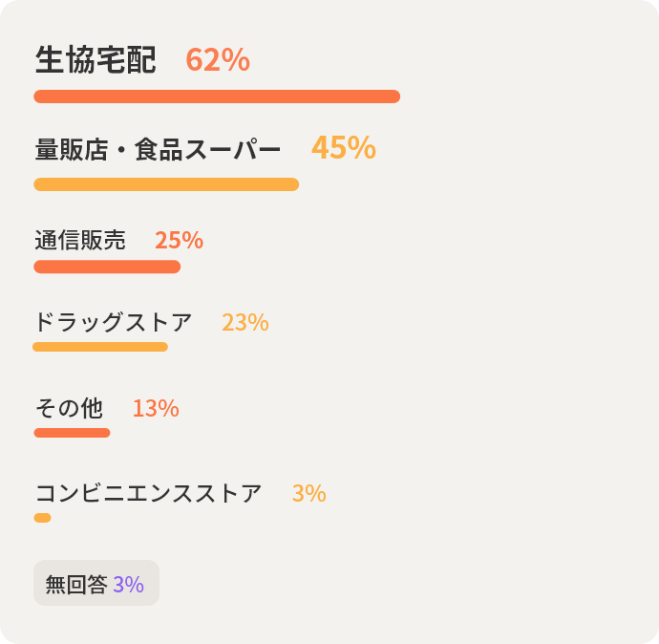Click the ドラッグストア yellow bar
Screen dimensions: 659x644
[100, 347]
